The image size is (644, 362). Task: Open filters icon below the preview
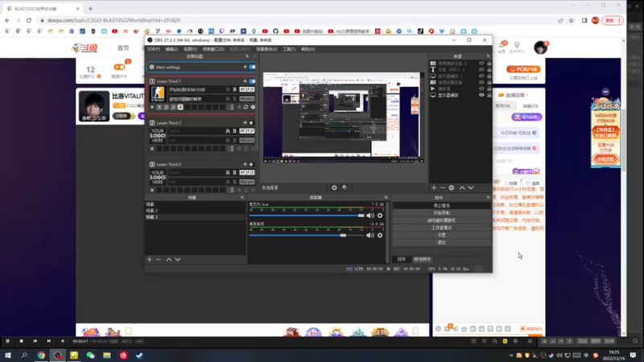tap(345, 187)
